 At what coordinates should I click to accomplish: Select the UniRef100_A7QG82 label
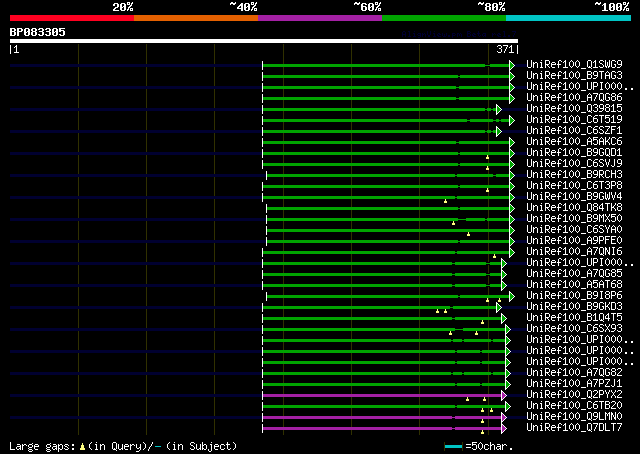tap(574, 373)
